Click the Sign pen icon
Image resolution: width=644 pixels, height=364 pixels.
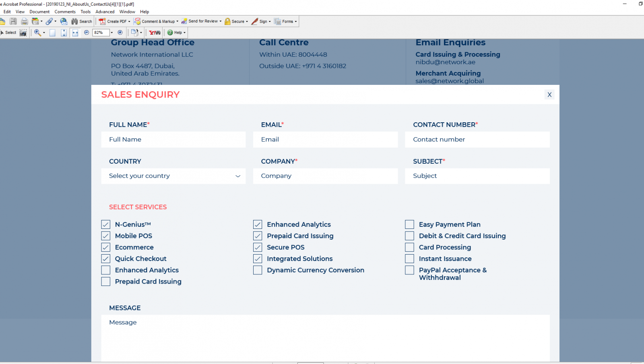254,21
